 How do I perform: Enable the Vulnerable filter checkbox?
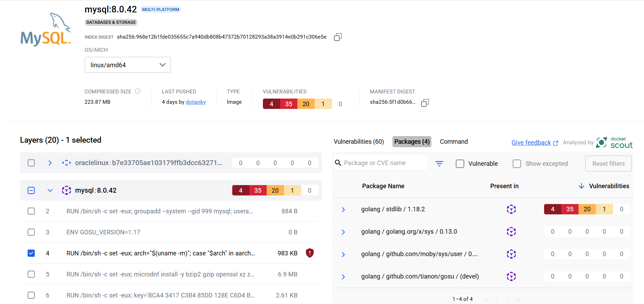coord(460,164)
